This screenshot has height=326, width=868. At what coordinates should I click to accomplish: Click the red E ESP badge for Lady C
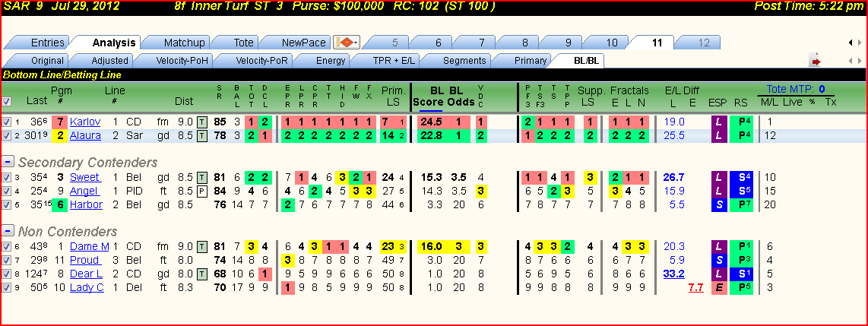(x=718, y=287)
